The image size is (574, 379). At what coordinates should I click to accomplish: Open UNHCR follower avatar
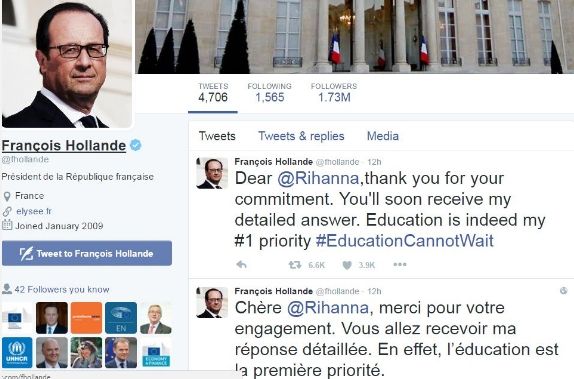point(17,353)
